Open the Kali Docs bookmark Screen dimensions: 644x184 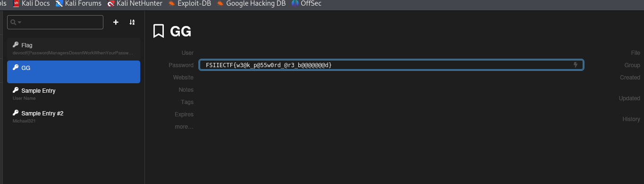coord(31,3)
